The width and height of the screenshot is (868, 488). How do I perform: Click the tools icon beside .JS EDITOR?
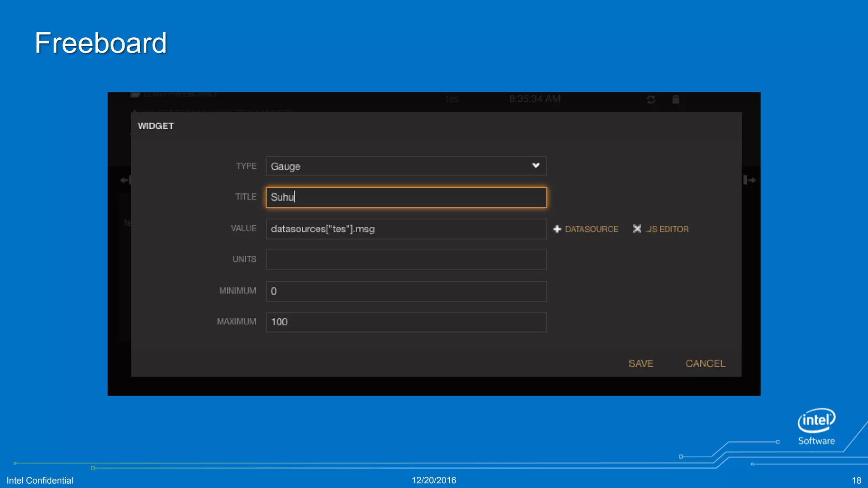click(x=637, y=229)
